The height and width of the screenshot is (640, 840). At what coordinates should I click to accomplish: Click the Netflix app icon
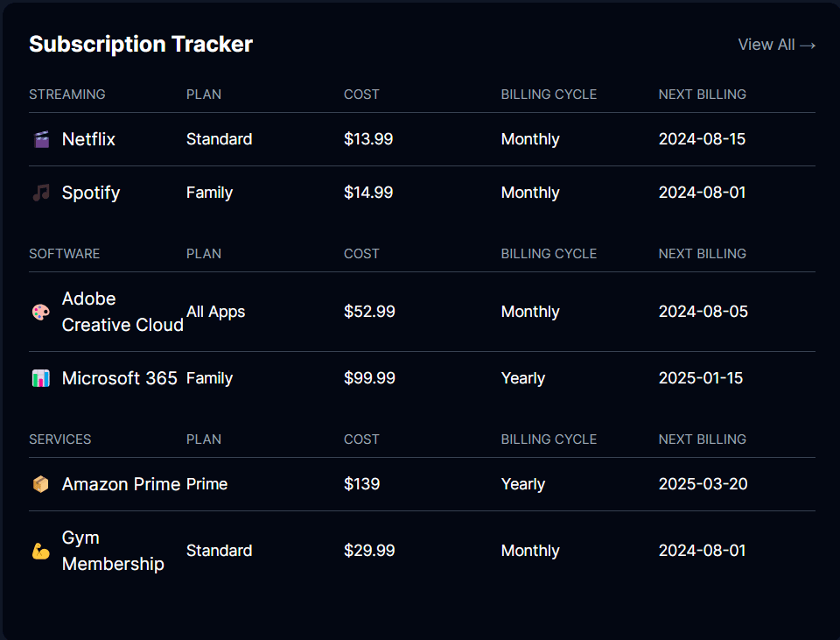[39, 139]
